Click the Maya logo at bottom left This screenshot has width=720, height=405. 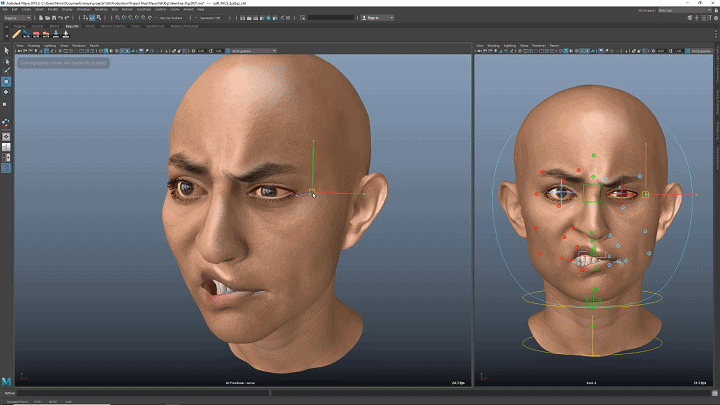[x=7, y=382]
